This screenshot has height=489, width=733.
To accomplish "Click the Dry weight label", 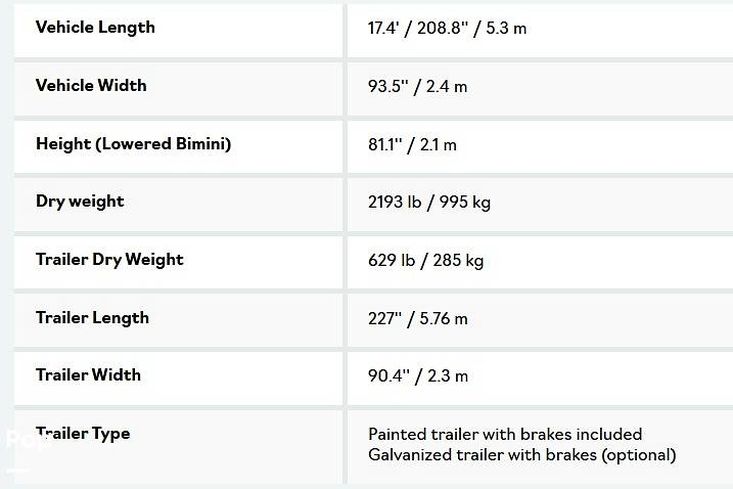I will [80, 201].
